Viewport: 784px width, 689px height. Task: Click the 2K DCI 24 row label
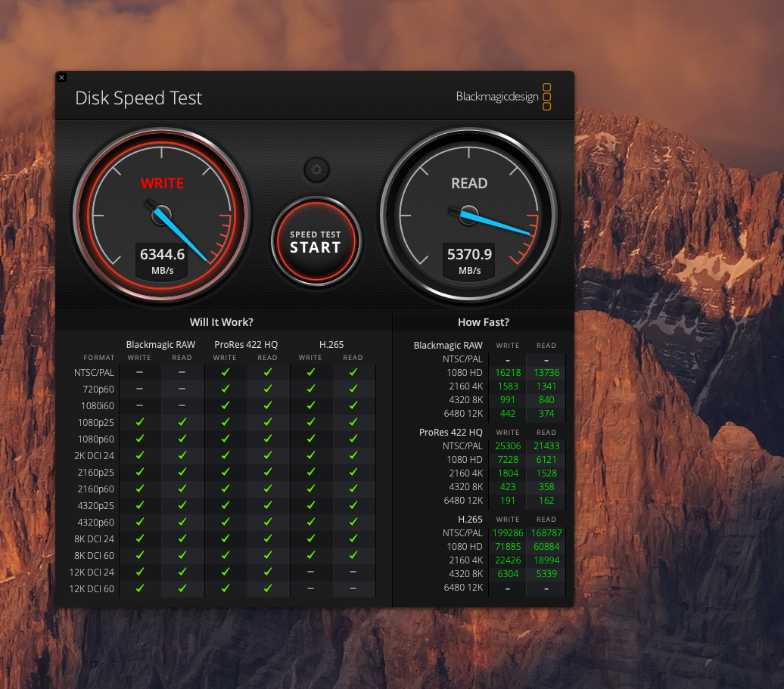[94, 455]
